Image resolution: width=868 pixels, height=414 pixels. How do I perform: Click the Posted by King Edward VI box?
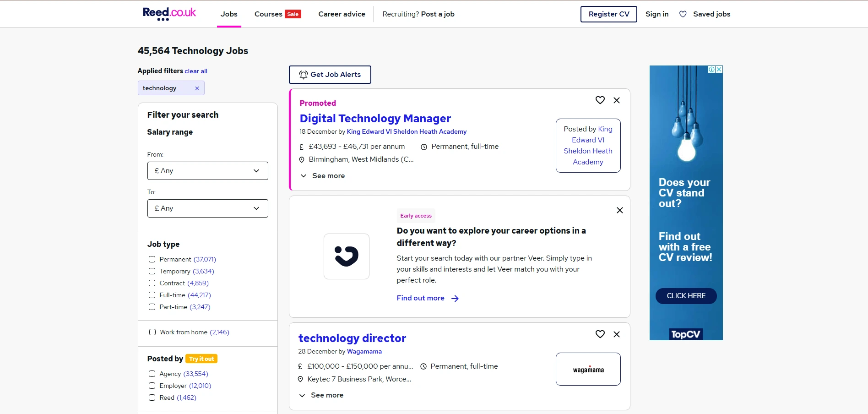coord(588,146)
